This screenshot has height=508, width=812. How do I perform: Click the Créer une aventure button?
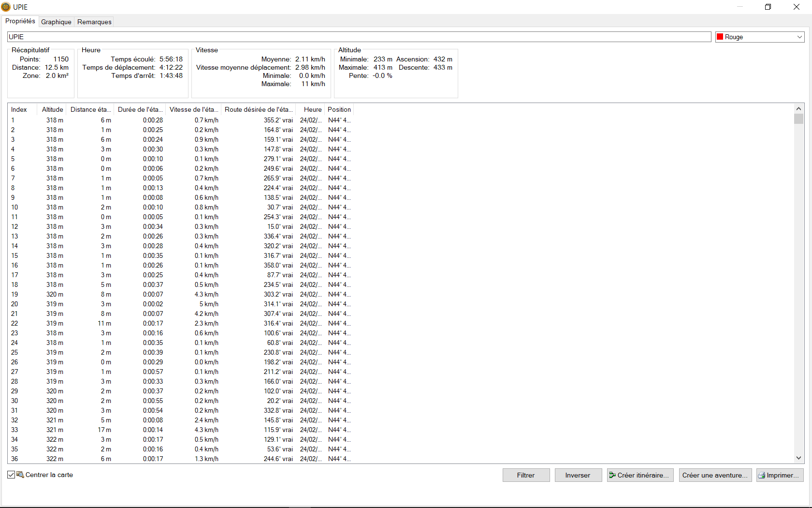coord(715,475)
